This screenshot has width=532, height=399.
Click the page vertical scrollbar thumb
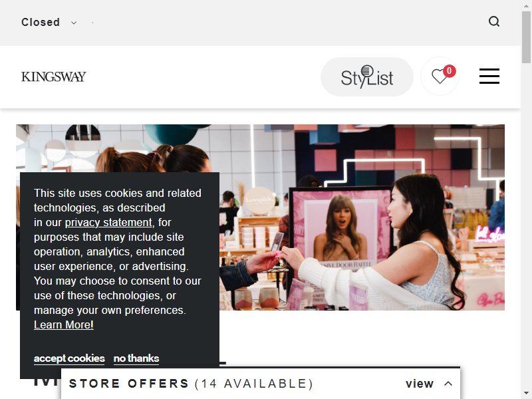[526, 37]
